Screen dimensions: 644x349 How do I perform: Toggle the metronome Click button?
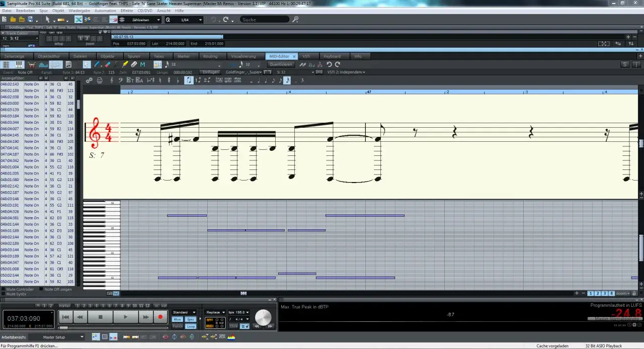[233, 326]
